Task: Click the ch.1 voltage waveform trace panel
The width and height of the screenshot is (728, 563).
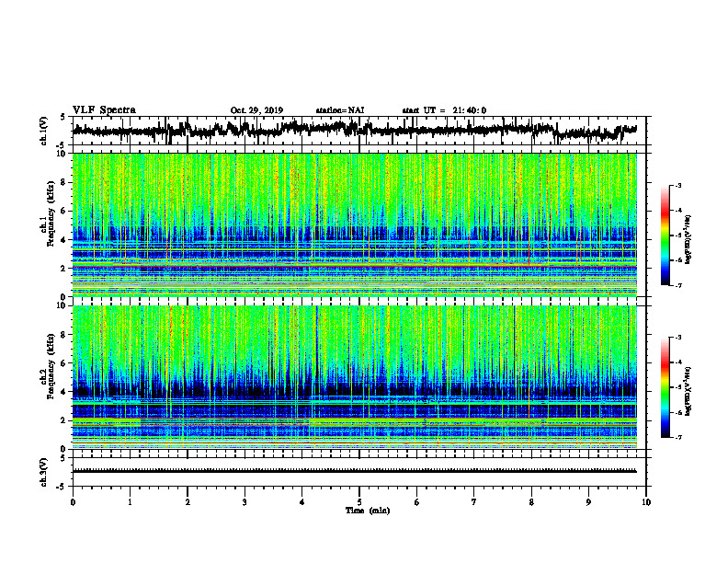Action: (x=359, y=131)
